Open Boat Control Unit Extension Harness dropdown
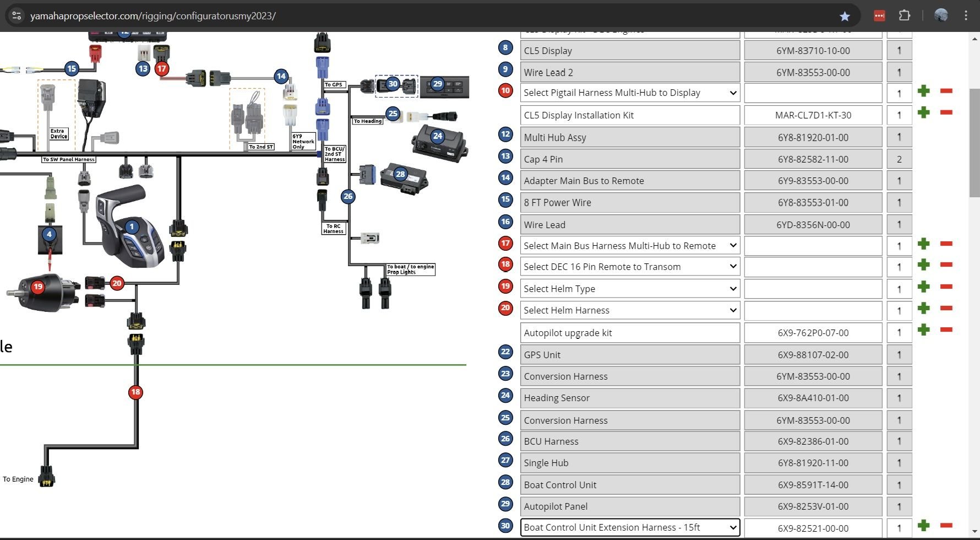The height and width of the screenshot is (540, 980). tap(630, 527)
